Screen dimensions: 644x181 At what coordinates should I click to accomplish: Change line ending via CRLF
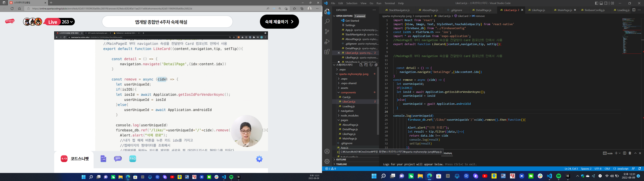point(607,169)
